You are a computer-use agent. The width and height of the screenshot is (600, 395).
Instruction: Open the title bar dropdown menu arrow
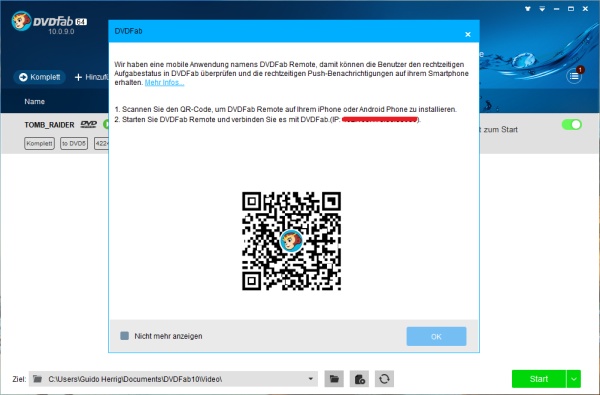click(542, 8)
